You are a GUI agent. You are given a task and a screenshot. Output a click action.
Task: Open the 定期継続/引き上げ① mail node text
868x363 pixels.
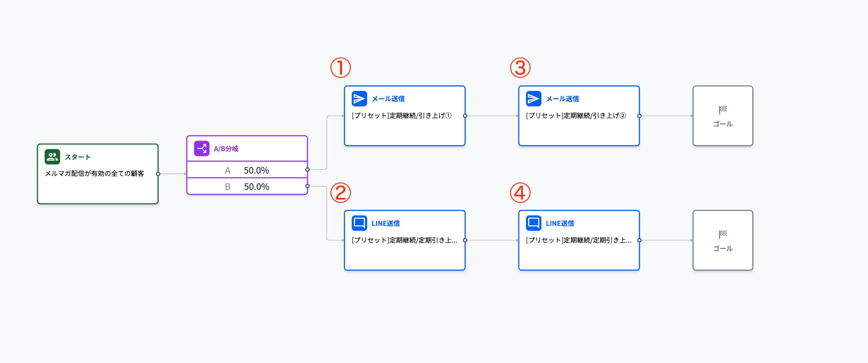[x=401, y=116]
